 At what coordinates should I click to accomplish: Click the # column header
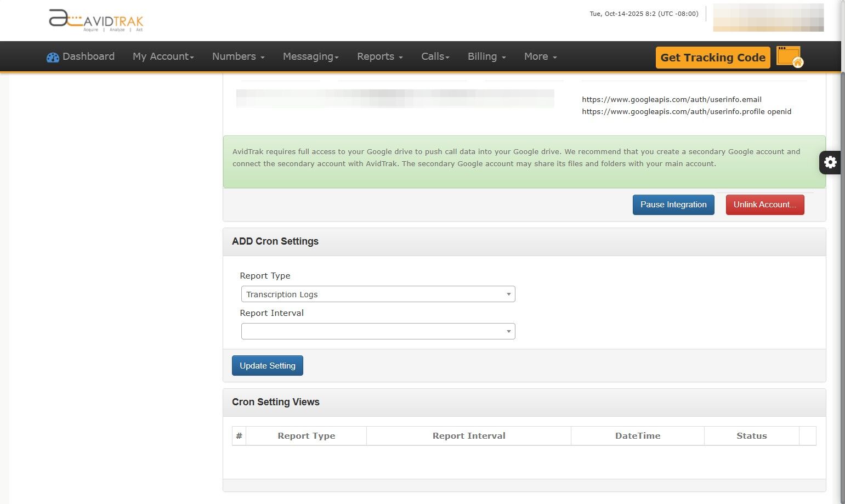(x=239, y=436)
